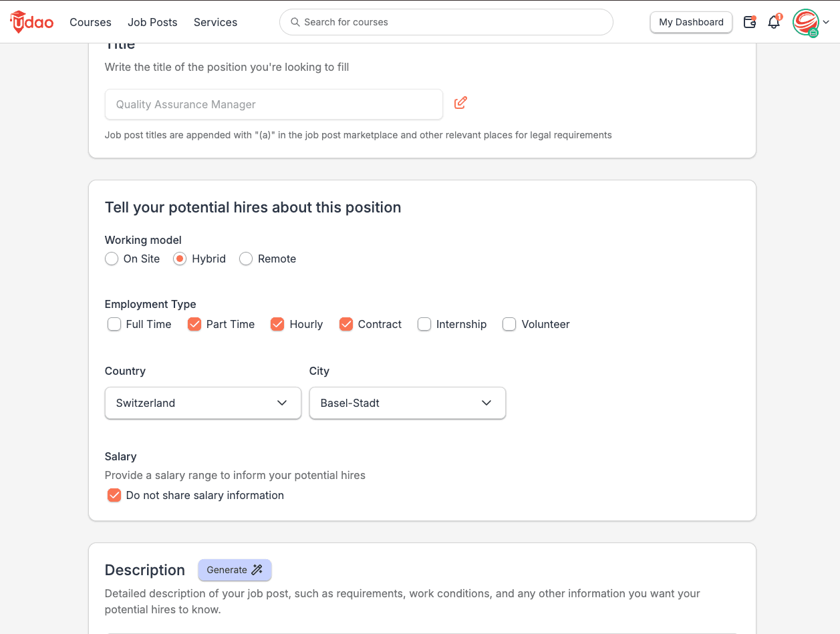840x634 pixels.
Task: Select the Remote working model
Action: (x=245, y=259)
